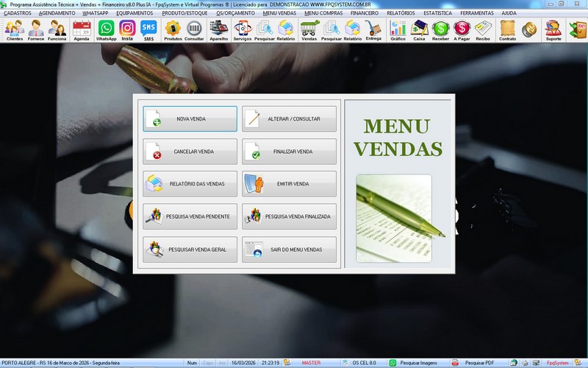Screen dimensions: 588x368
Task: Open the Contrato toolbar icon
Action: tap(507, 30)
